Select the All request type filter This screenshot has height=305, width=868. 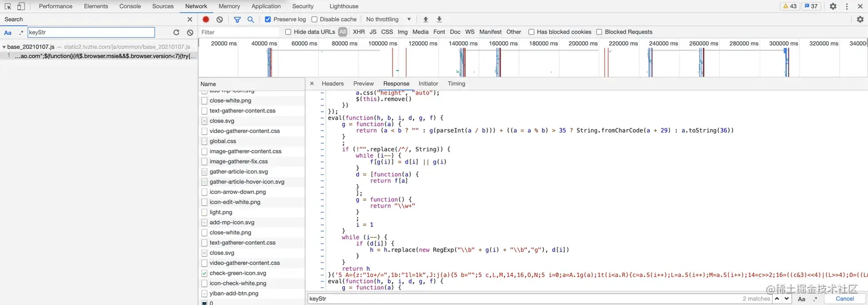[343, 32]
